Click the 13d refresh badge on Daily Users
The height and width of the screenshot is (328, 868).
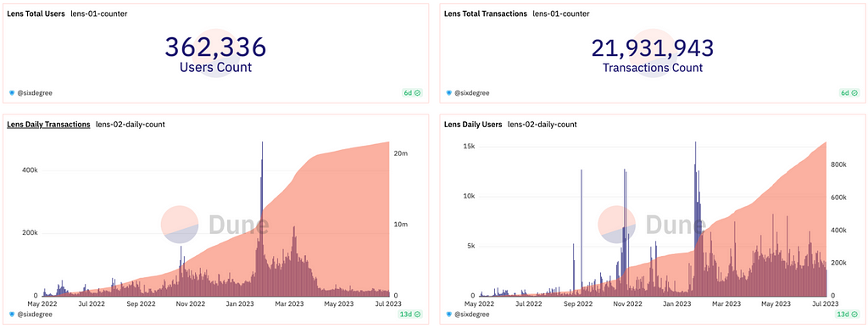(x=848, y=314)
